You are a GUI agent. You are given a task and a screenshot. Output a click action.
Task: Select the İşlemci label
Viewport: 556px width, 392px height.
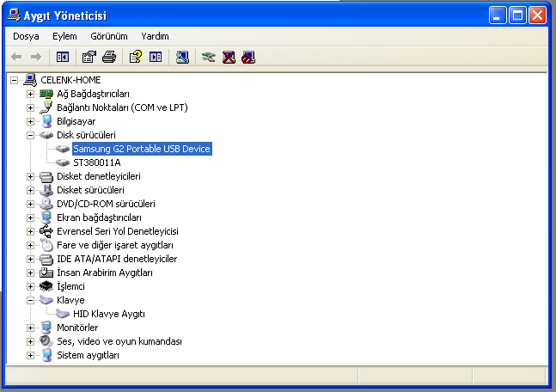point(70,286)
